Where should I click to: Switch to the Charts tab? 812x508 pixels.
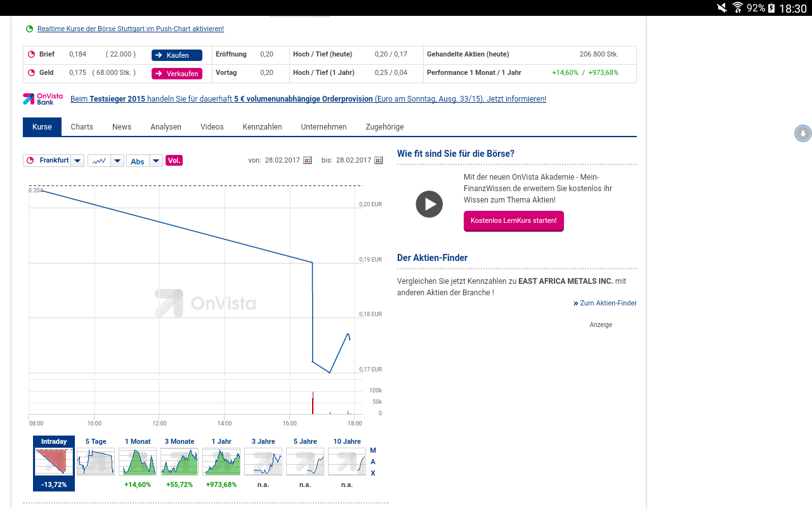[x=82, y=127]
